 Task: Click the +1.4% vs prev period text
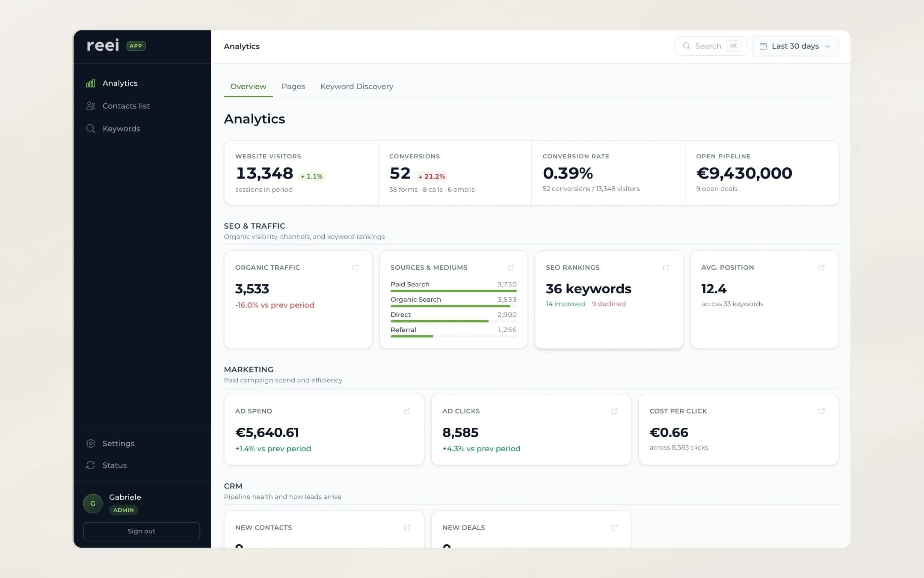click(273, 449)
